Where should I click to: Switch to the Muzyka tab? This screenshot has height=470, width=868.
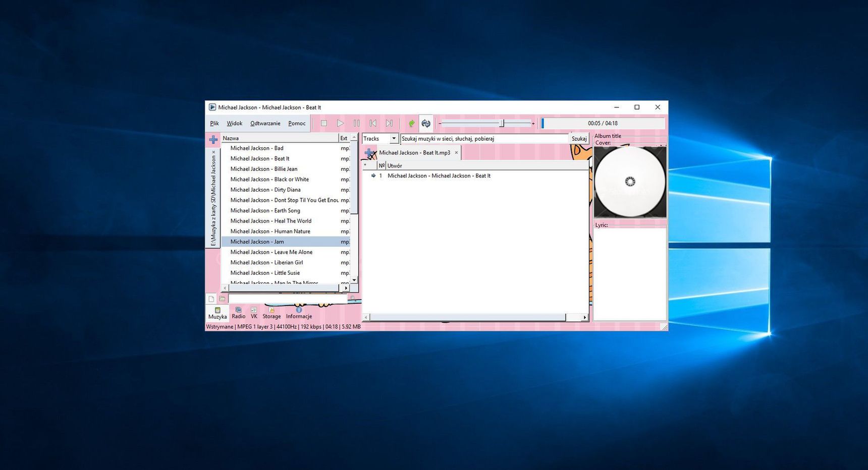218,313
